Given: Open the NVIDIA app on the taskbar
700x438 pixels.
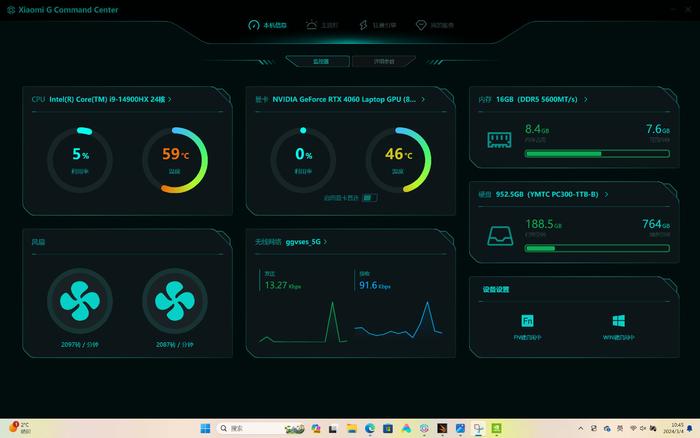Looking at the screenshot, I should click(496, 429).
